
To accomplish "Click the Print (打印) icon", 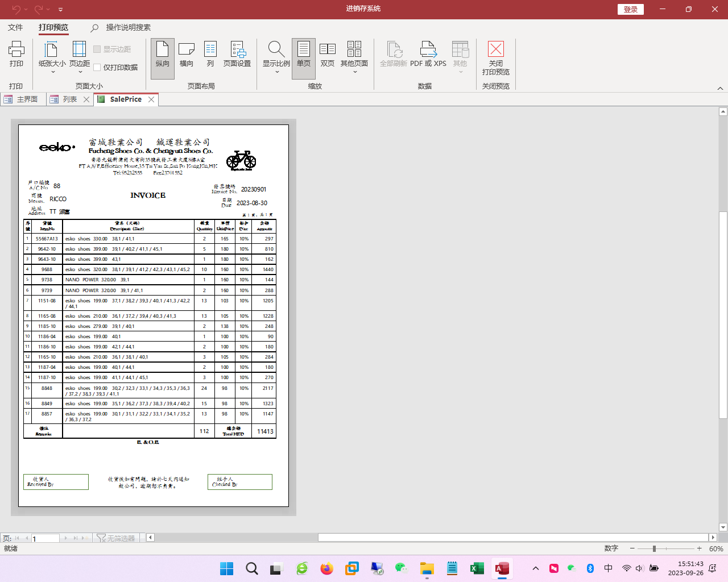I will (x=16, y=55).
